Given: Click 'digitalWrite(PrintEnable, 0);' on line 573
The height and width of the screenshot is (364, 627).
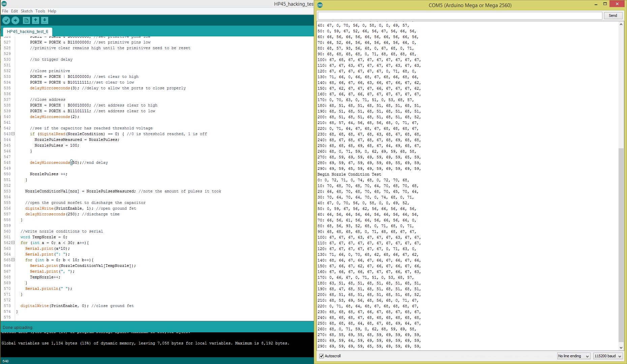Looking at the screenshot, I should click(54, 306).
